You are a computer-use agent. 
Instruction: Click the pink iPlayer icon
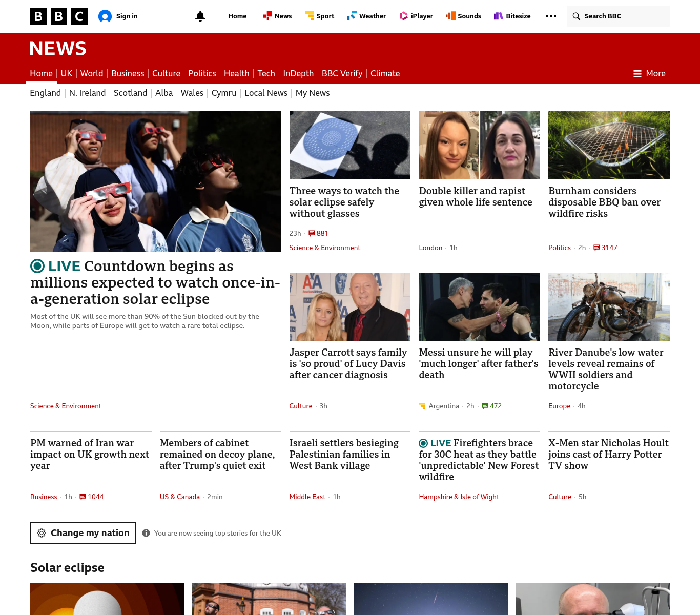pyautogui.click(x=404, y=16)
